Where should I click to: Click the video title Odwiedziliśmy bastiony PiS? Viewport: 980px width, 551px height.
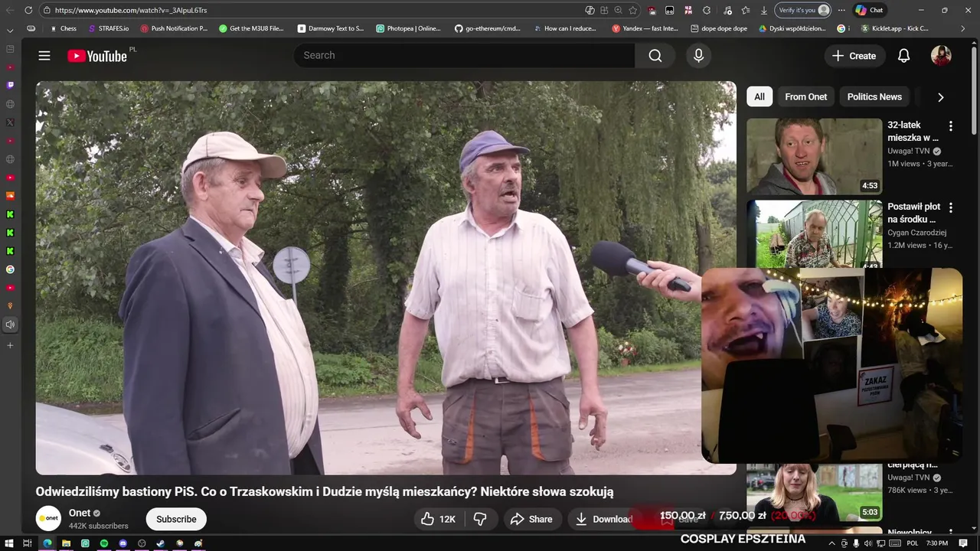tap(325, 491)
